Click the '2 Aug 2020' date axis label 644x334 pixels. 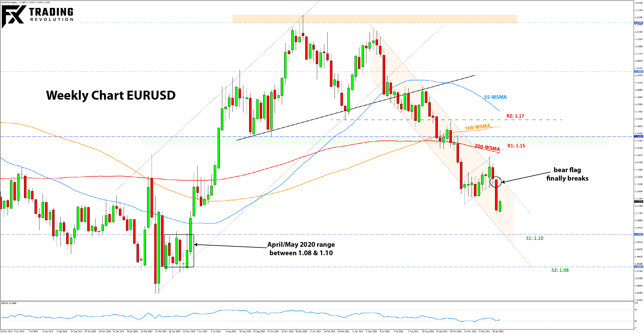coord(230,331)
